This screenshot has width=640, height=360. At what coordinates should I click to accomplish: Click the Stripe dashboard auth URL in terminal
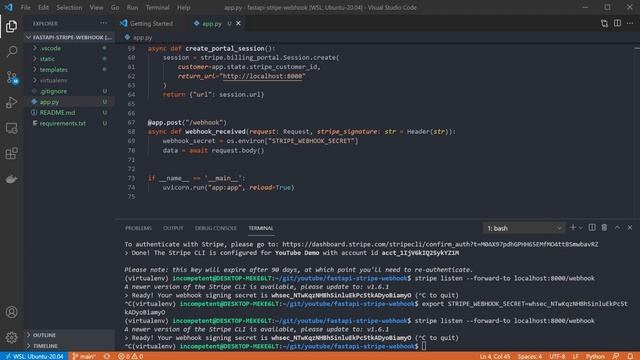point(440,244)
